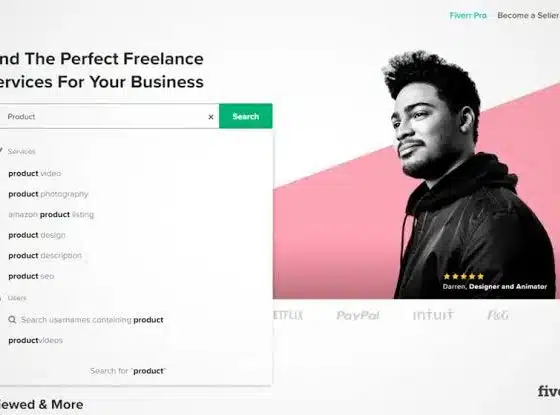The width and height of the screenshot is (560, 415).
Task: Select the 'product seo' suggestion
Action: (x=31, y=276)
